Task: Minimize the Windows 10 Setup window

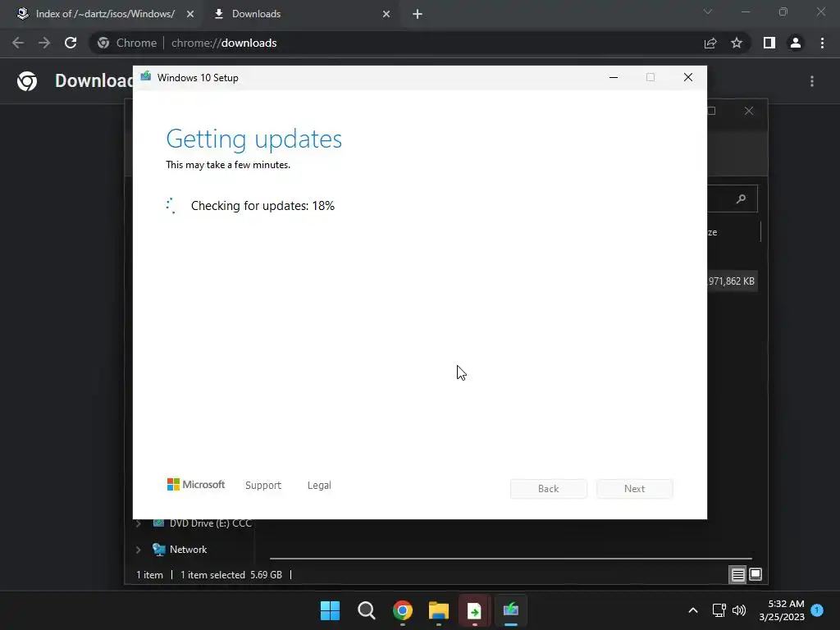Action: (614, 78)
